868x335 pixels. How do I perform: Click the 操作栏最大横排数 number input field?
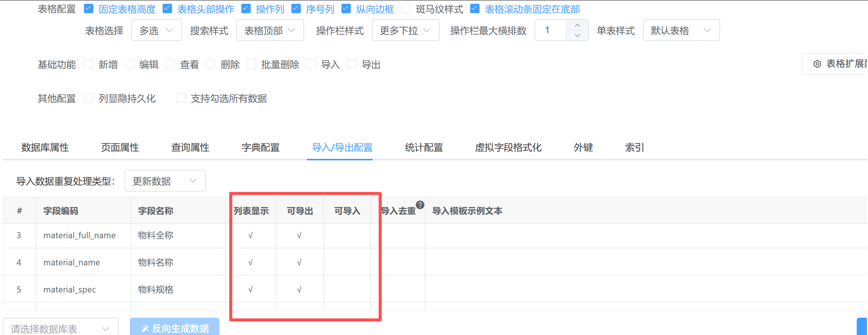550,30
